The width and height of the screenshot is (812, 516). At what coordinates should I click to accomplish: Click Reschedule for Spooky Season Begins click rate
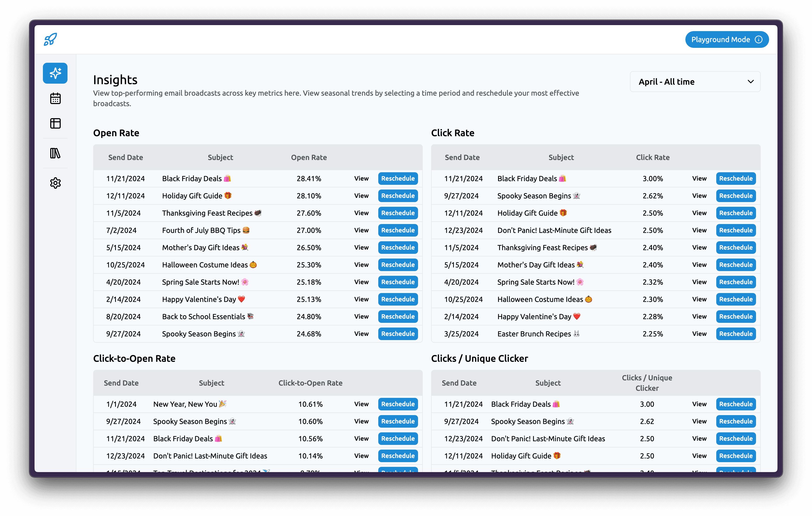[x=736, y=196]
